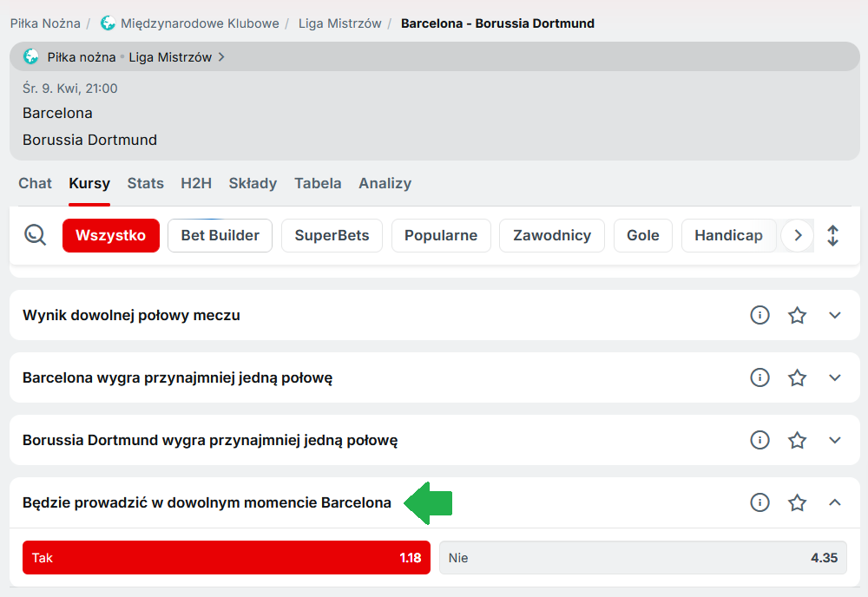Click the globe icon beside Piłka nożna header

click(31, 57)
